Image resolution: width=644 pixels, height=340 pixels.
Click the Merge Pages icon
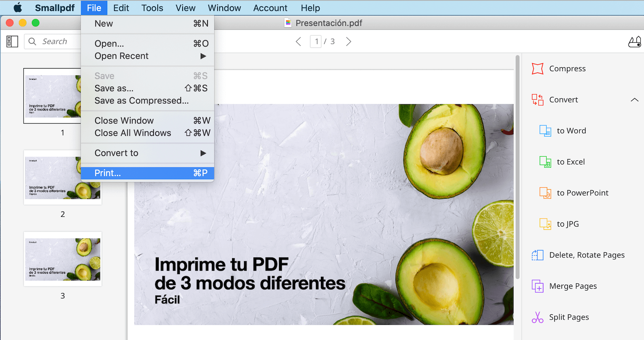[538, 286]
